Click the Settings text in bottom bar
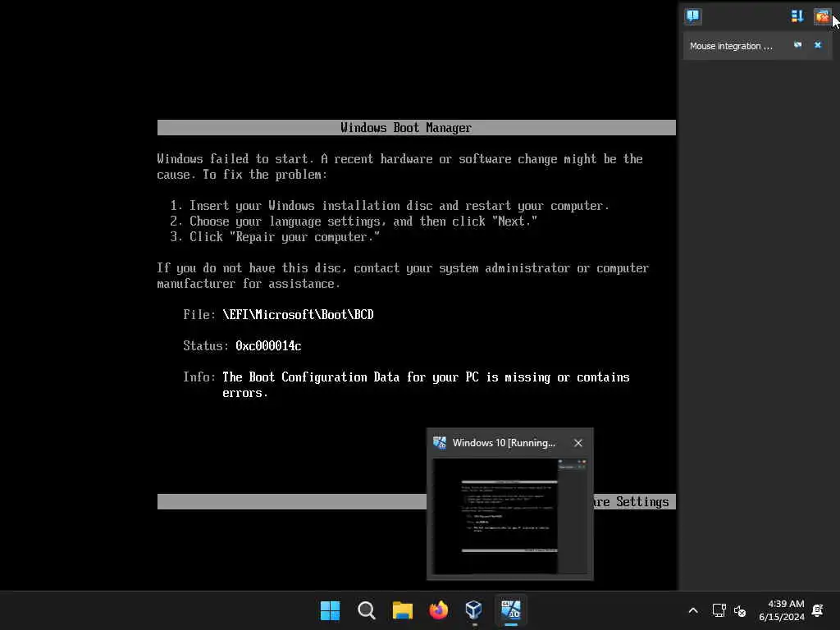The image size is (840, 630). tap(642, 502)
